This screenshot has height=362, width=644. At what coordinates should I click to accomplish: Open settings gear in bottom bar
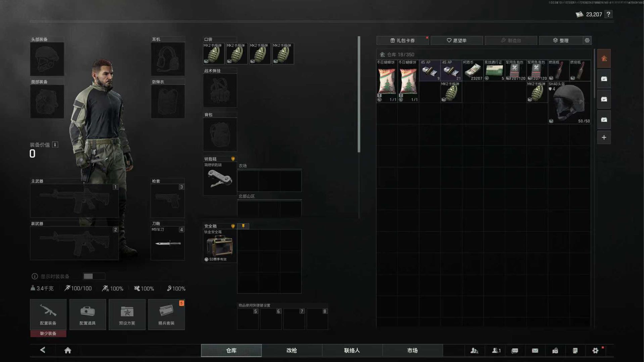coord(595,351)
